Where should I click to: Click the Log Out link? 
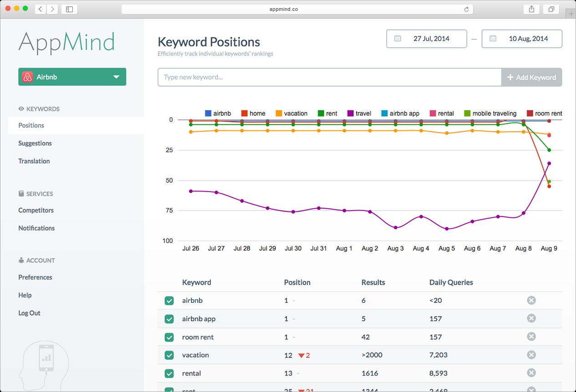click(x=29, y=313)
